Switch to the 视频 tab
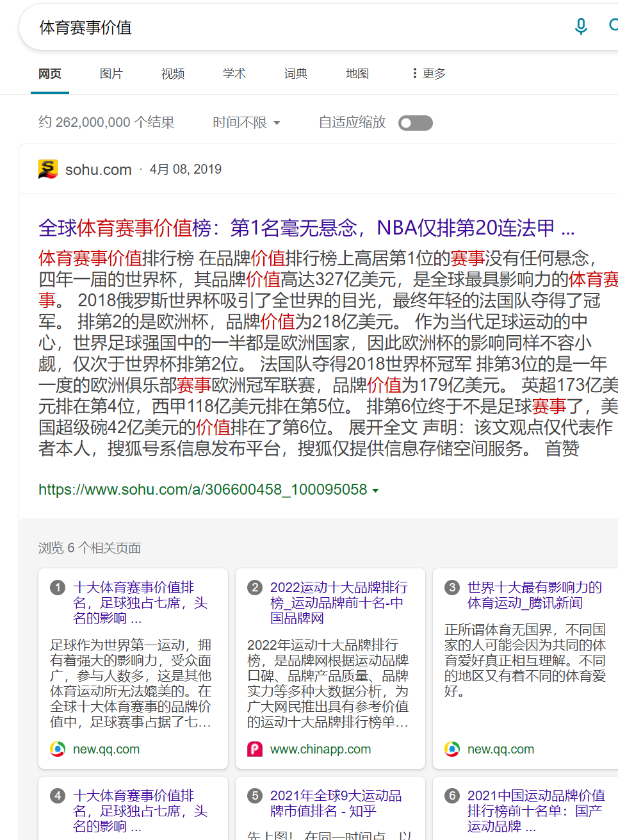Viewport: 618px width, 840px height. click(172, 74)
